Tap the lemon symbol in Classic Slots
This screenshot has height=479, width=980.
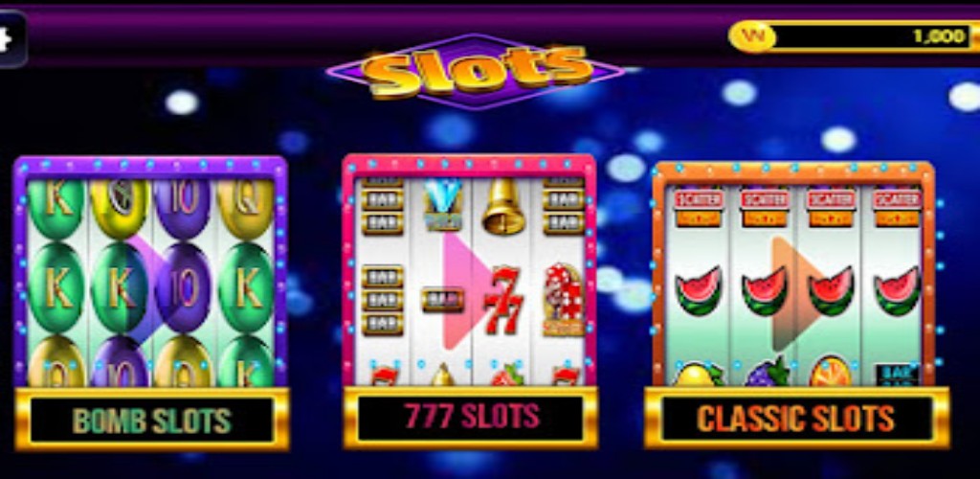point(699,373)
